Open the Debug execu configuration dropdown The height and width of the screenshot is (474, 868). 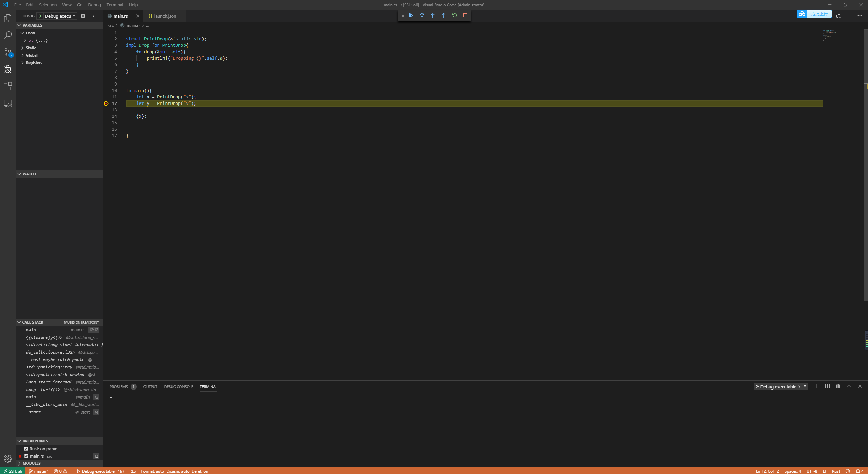point(60,16)
